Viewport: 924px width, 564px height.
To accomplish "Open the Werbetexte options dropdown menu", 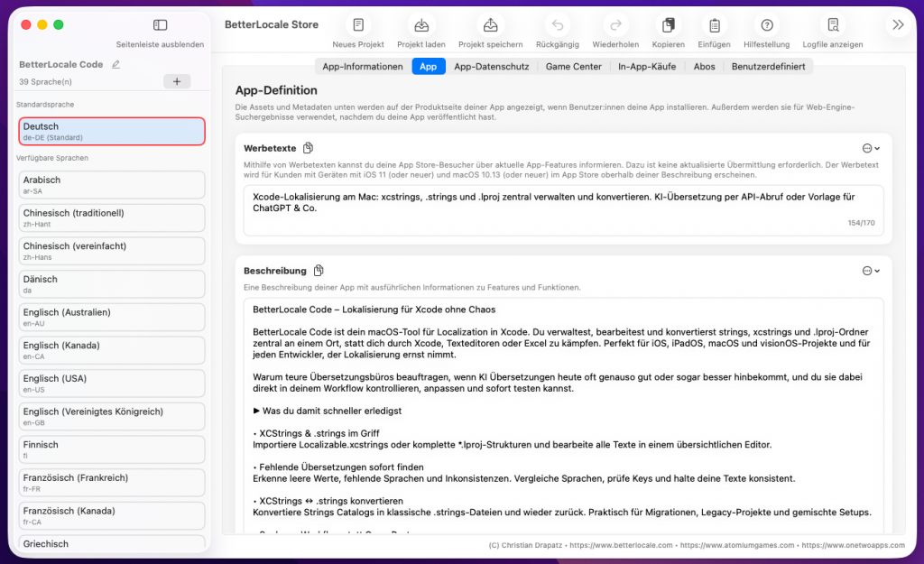I will [871, 148].
